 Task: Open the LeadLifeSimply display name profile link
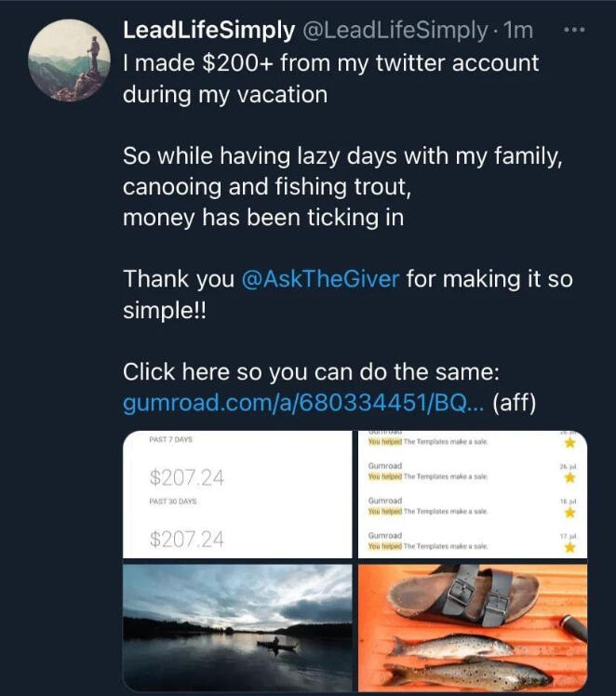pyautogui.click(x=208, y=30)
